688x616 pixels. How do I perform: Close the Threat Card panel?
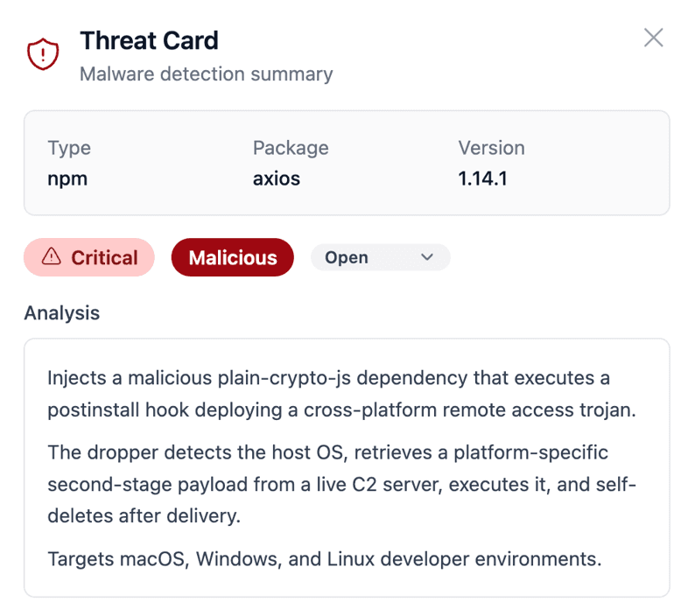(x=653, y=38)
